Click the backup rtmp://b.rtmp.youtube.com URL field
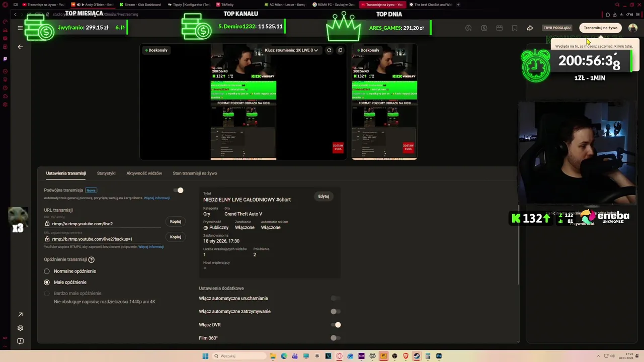 coord(103,239)
